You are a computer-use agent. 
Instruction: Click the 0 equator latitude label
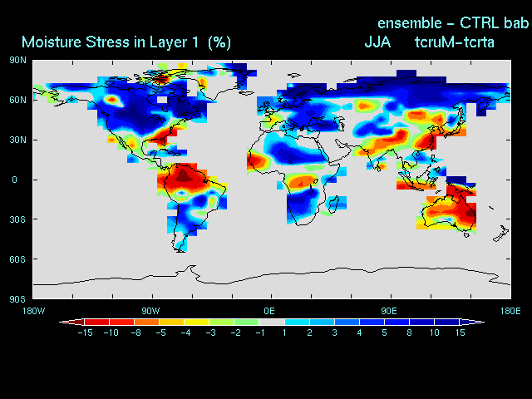14,180
